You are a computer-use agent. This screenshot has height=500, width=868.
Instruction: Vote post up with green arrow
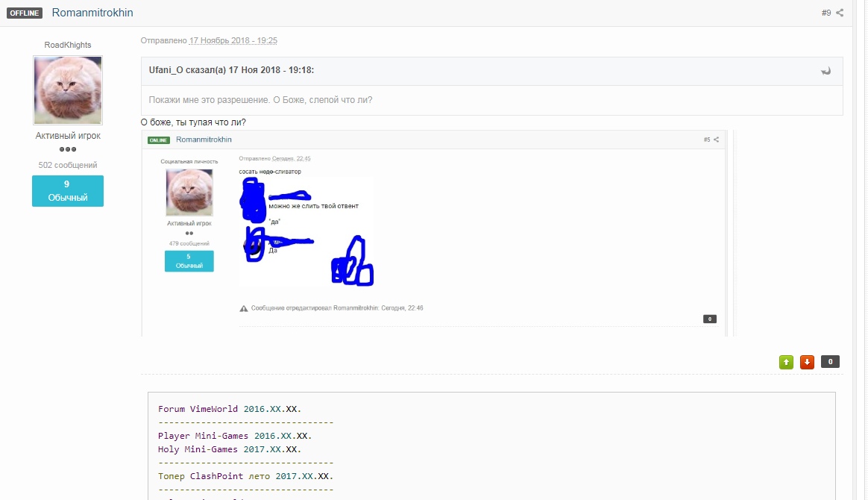coord(786,362)
